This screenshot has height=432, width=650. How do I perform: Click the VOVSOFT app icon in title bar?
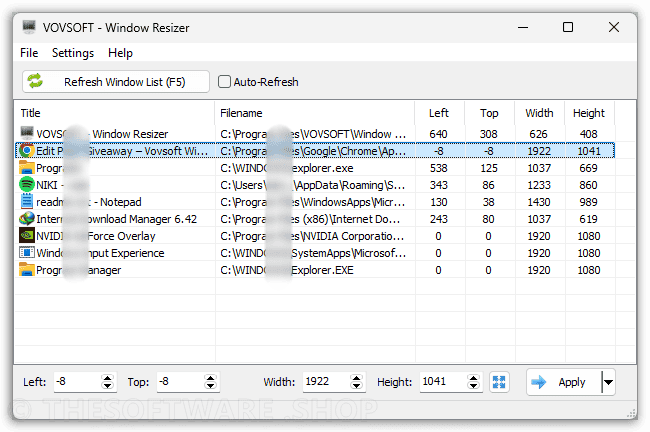pyautogui.click(x=29, y=27)
